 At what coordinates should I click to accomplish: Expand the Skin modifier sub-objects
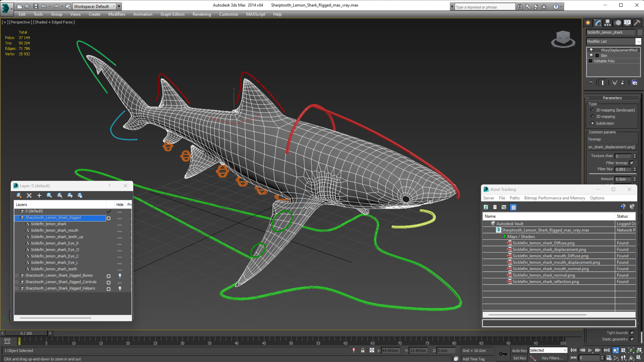(597, 55)
